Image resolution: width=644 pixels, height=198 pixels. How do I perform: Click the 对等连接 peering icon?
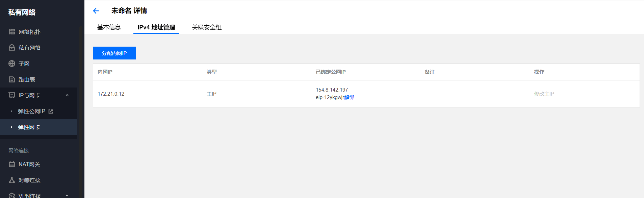[12, 180]
